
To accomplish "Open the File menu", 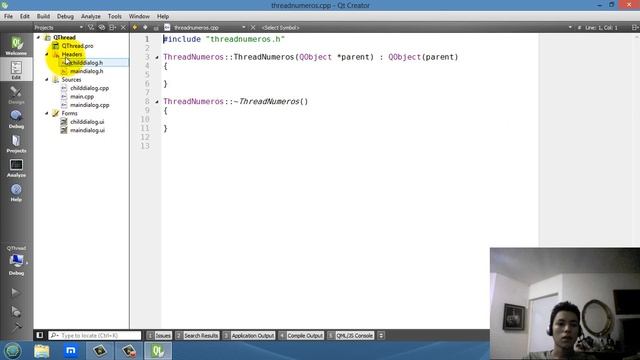I will (9, 16).
